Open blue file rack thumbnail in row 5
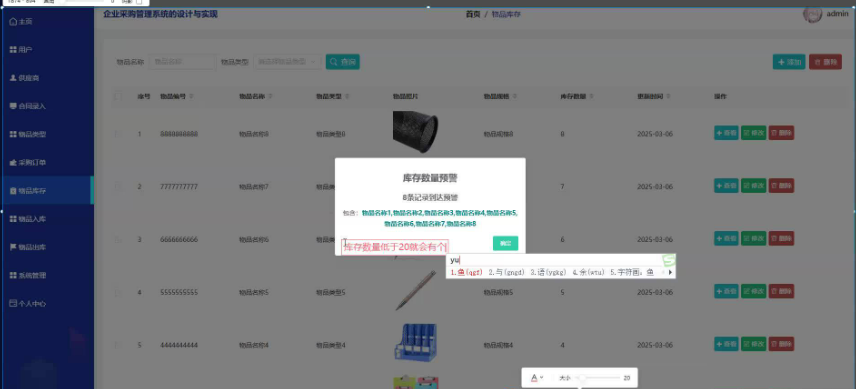The image size is (856, 389). (x=415, y=342)
